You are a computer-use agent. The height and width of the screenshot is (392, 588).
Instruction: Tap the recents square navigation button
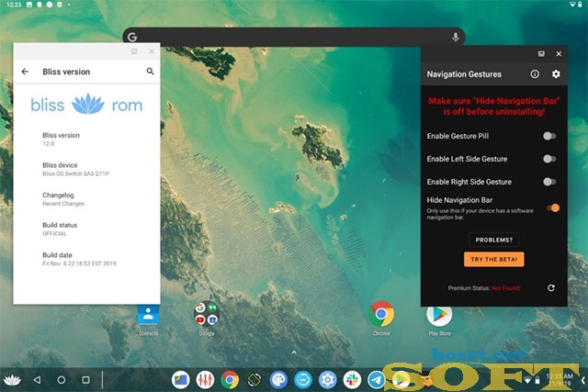(x=85, y=380)
